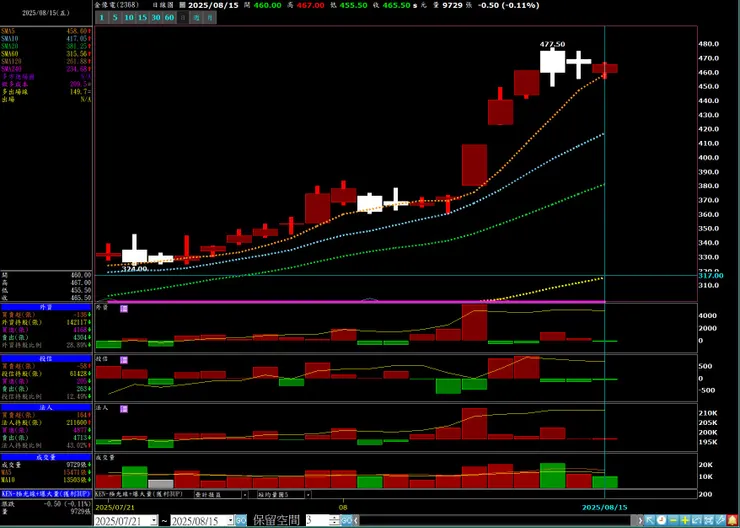Click the 08 month marker on axis
740x528 pixels.
pyautogui.click(x=344, y=507)
